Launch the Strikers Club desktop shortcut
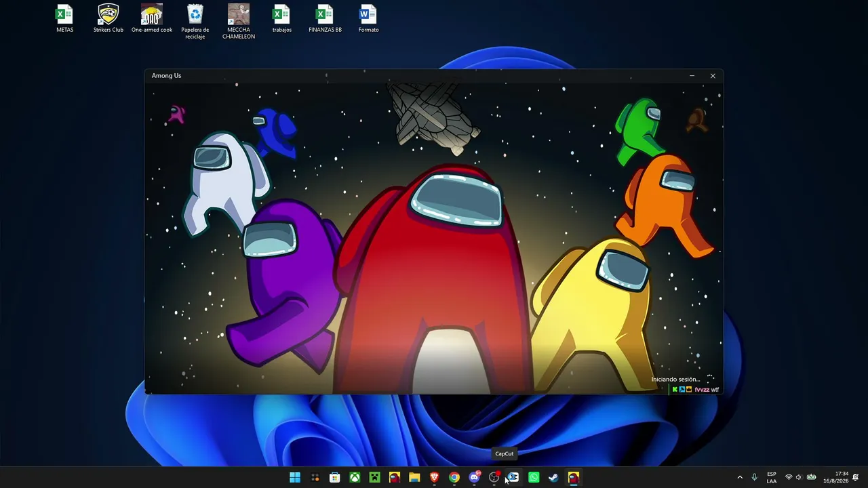Viewport: 868px width, 488px height. (108, 19)
